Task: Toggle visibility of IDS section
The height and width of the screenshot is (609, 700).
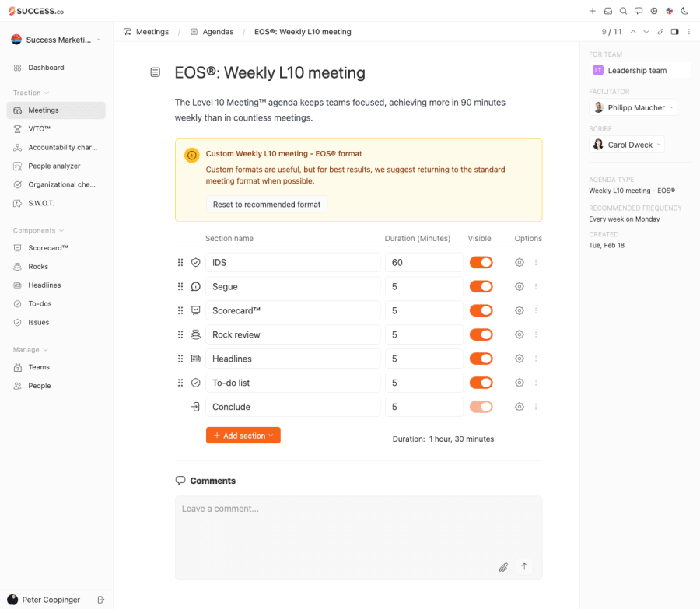Action: [481, 263]
